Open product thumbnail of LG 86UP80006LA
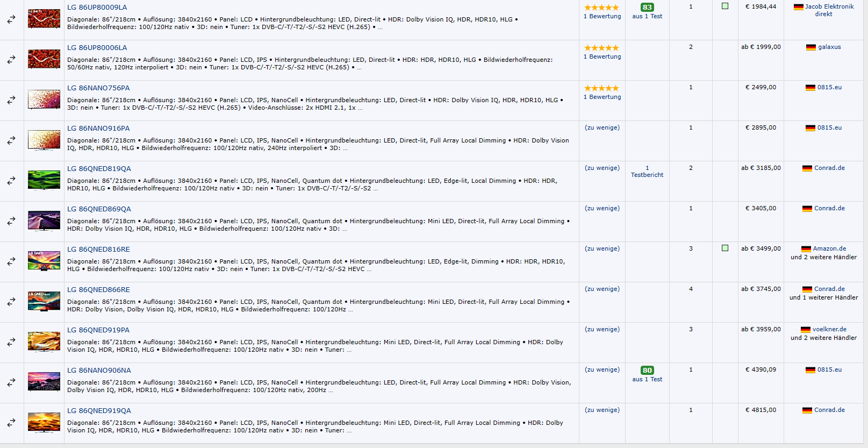 [44, 59]
